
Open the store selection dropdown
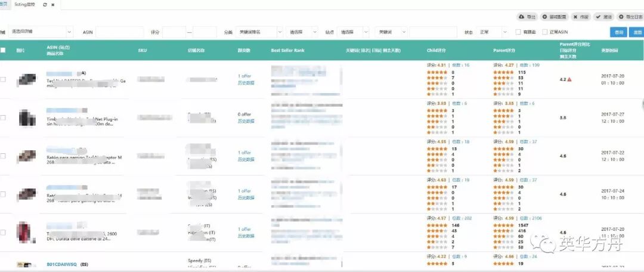[x=41, y=32]
